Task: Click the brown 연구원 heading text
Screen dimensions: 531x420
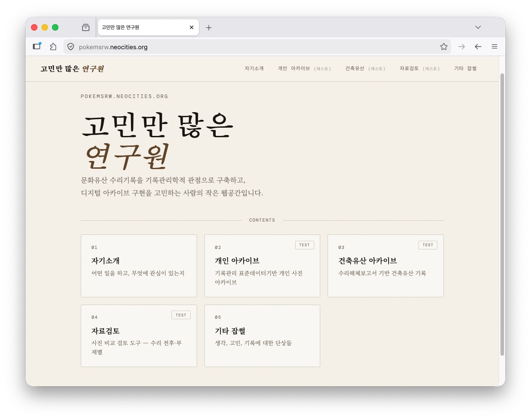Action: tap(127, 156)
